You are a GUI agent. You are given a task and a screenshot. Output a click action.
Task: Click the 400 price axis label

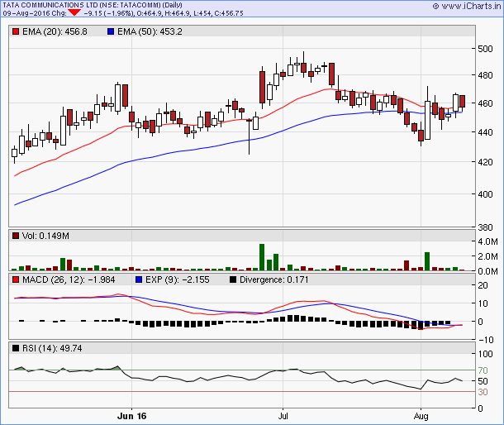coord(485,194)
